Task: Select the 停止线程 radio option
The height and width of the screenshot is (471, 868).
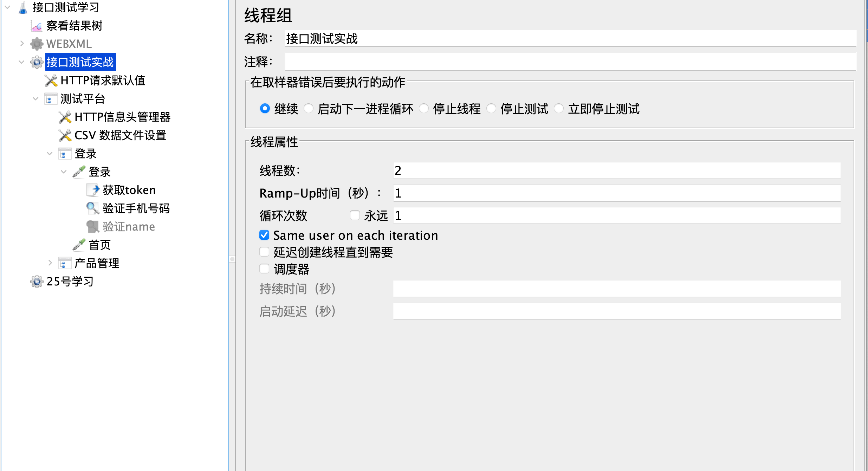Action: (424, 109)
